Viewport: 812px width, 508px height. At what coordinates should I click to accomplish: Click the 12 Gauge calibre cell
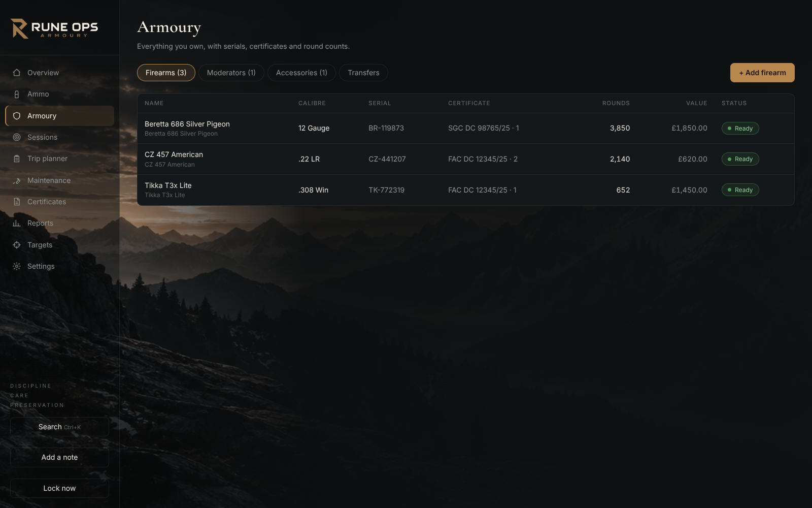(314, 128)
